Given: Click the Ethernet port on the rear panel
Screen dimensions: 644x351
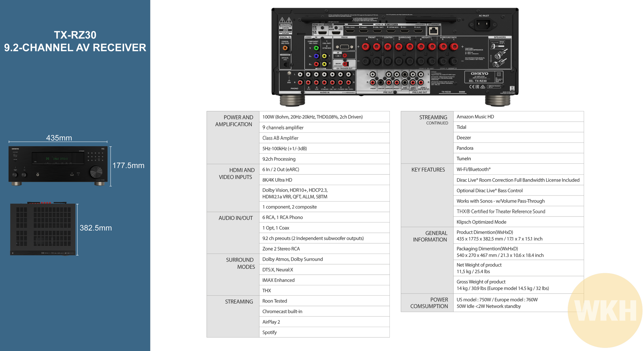Looking at the screenshot, I should coord(434,31).
